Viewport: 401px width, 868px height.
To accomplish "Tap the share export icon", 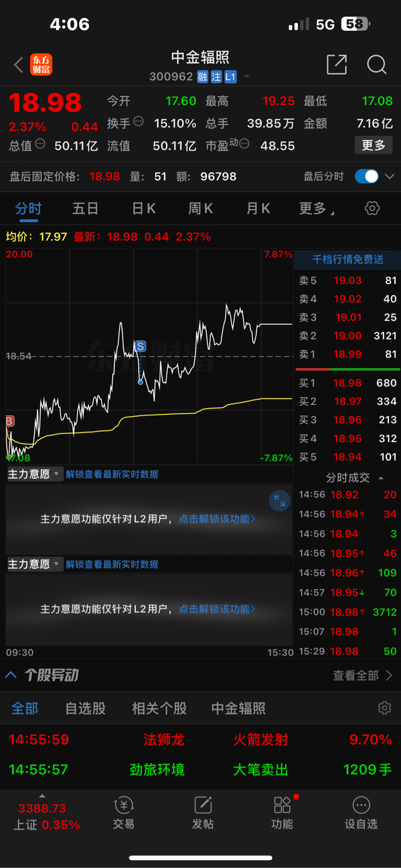I will 337,65.
